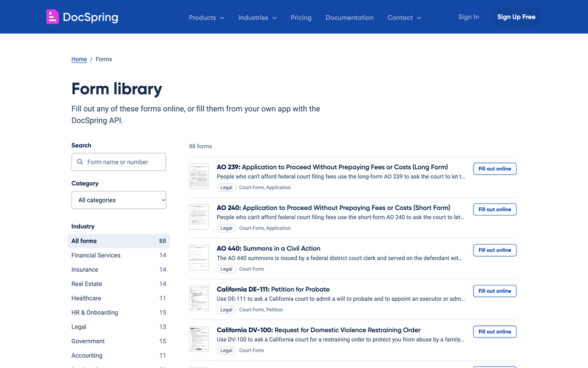
Task: Filter by Insurance industry
Action: [x=119, y=270]
